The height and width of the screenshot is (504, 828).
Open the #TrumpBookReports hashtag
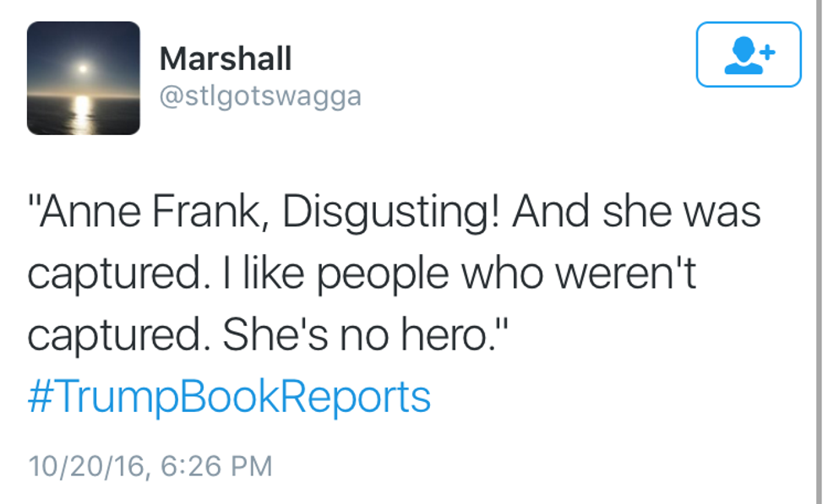(229, 396)
